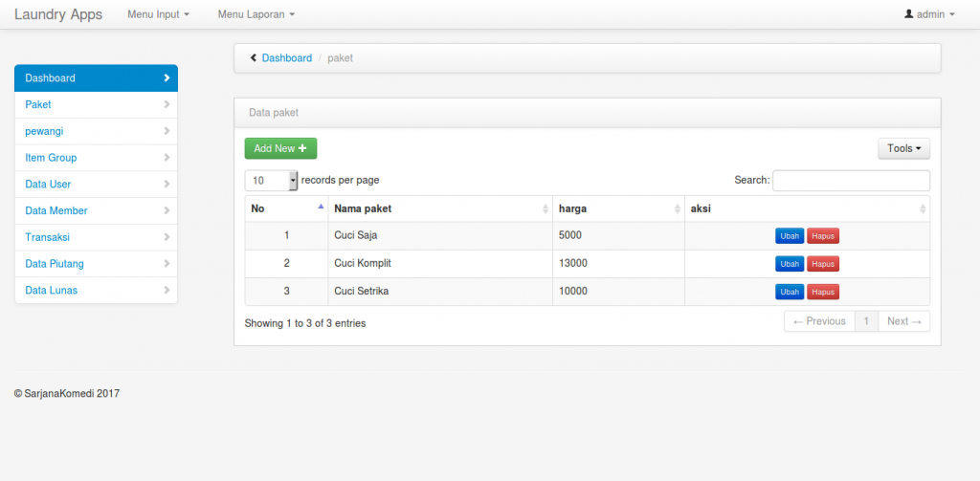The width and height of the screenshot is (980, 481).
Task: Click the Laundry Apps brand link
Action: pos(58,14)
